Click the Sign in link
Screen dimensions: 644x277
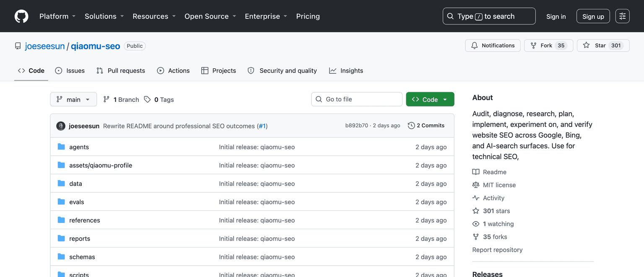(x=556, y=16)
